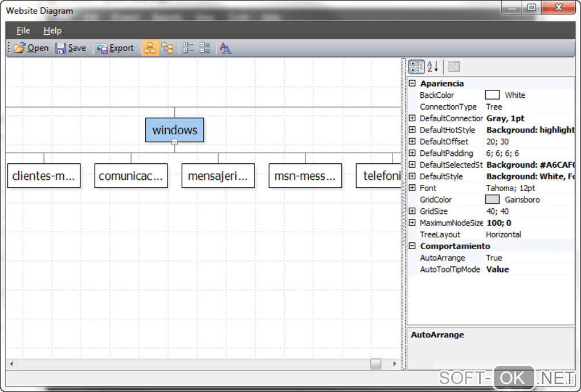Expand the DefaultHotStyle property
581x392 pixels.
pos(412,130)
